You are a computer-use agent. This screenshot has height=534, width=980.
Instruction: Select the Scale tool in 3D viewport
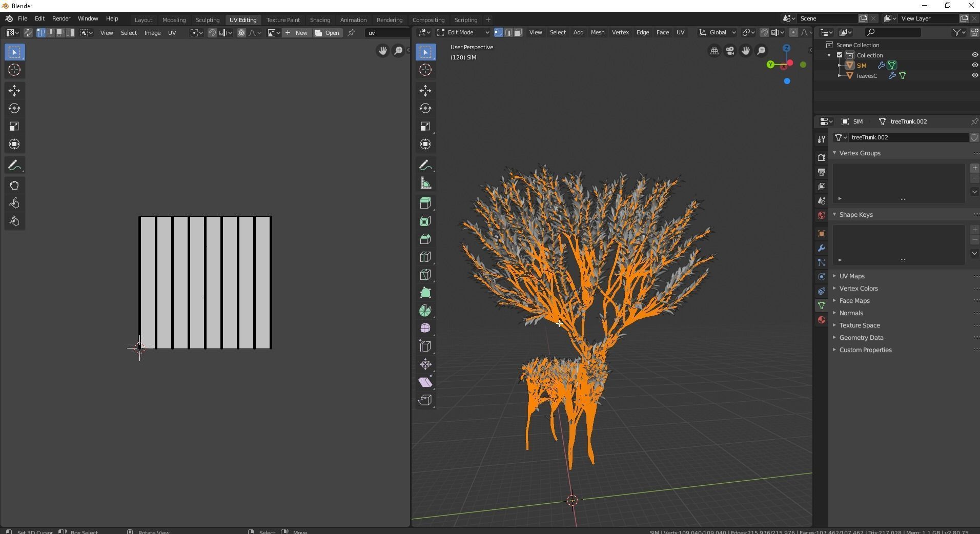(425, 127)
